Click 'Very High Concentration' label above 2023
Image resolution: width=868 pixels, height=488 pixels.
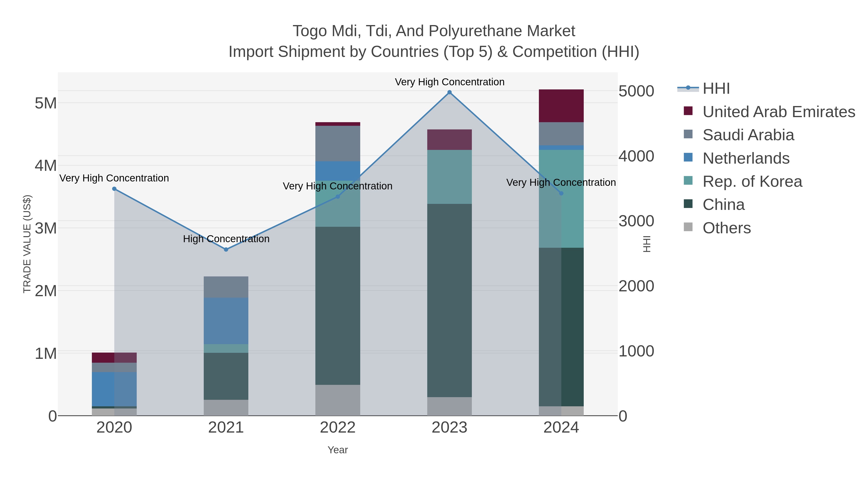tap(449, 82)
